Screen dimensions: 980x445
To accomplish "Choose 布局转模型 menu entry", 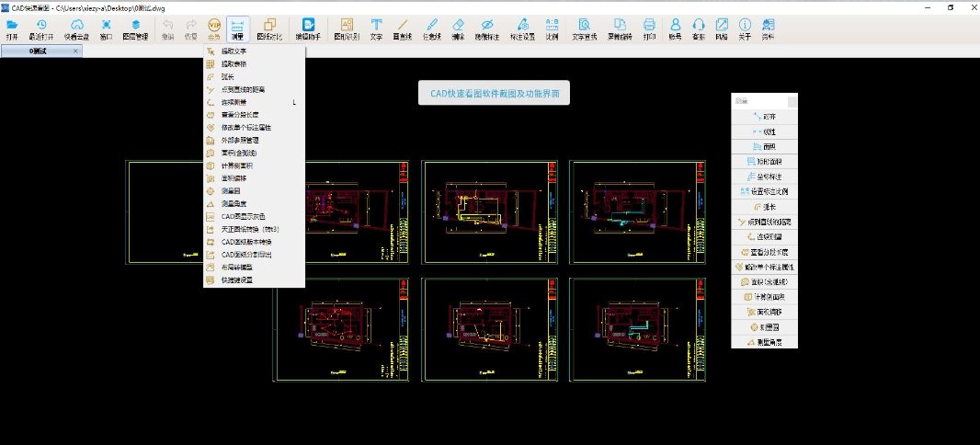I will 254,268.
